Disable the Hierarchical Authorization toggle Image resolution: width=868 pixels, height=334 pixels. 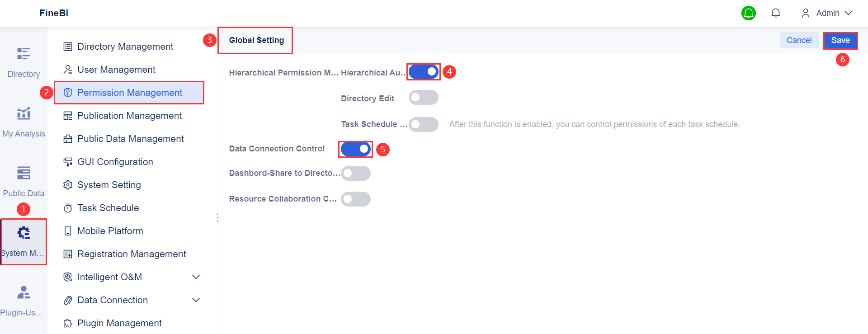click(x=423, y=71)
